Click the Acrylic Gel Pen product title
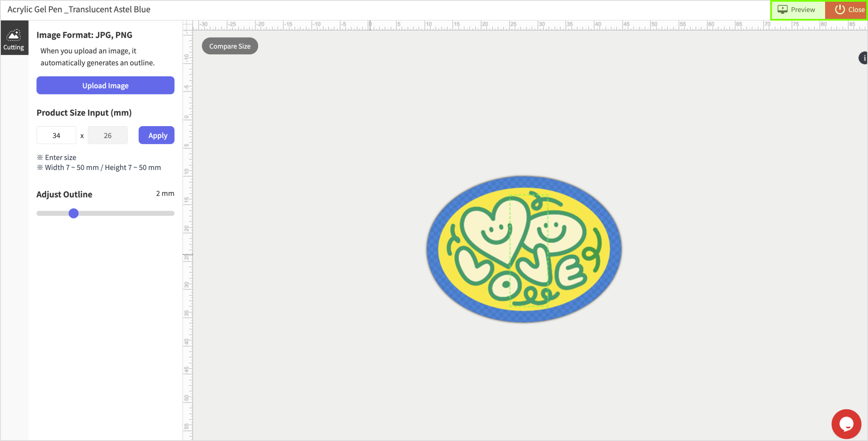Viewport: 868px width, 441px height. point(79,9)
